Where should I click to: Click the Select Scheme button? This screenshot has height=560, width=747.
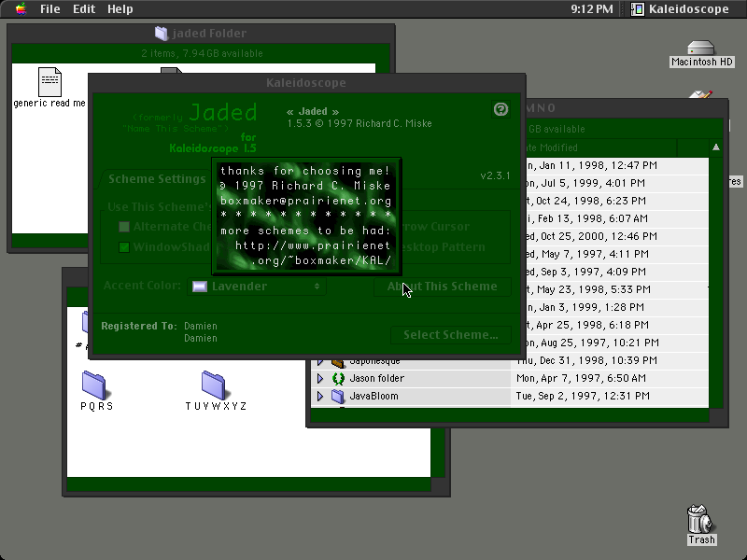click(451, 335)
